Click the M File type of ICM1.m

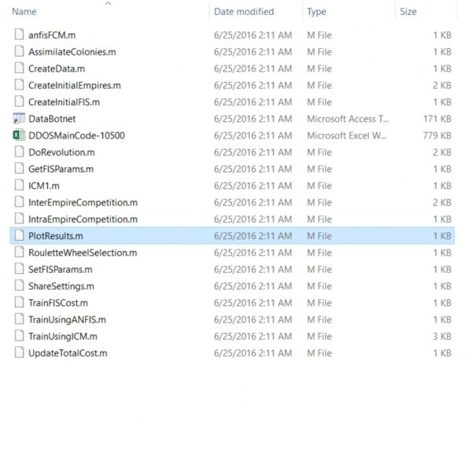point(319,186)
